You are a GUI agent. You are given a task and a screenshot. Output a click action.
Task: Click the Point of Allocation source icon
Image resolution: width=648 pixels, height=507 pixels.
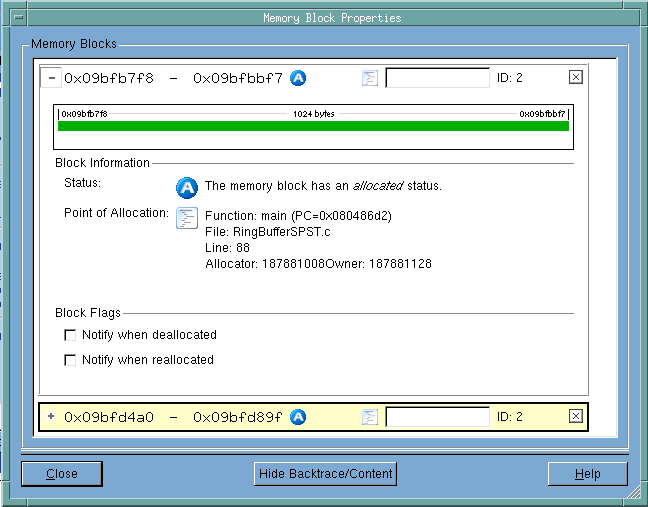(x=187, y=218)
